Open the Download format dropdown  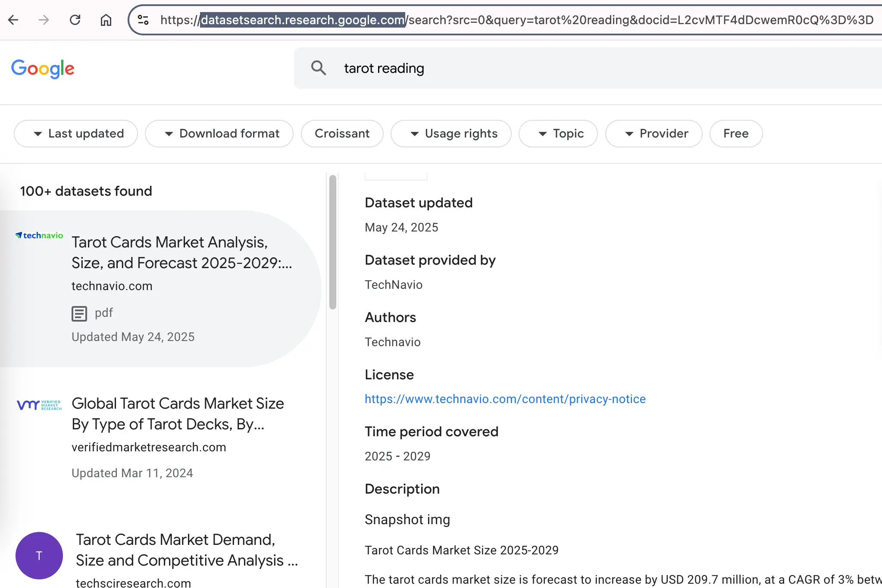click(219, 134)
